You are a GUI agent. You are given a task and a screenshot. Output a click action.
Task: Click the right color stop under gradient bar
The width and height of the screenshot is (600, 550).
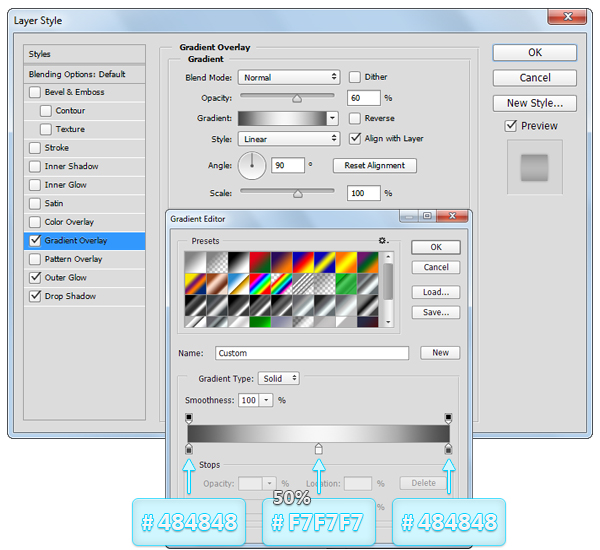click(x=448, y=449)
